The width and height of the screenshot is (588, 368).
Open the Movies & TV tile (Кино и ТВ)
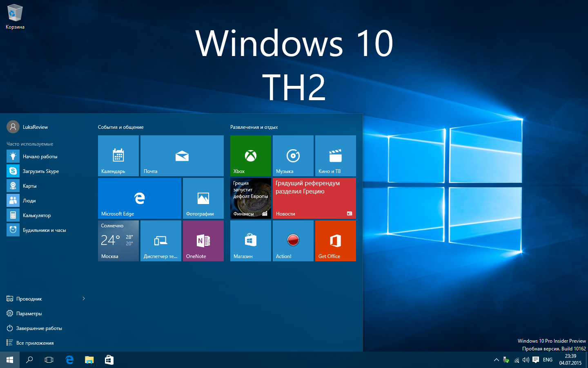[336, 156]
